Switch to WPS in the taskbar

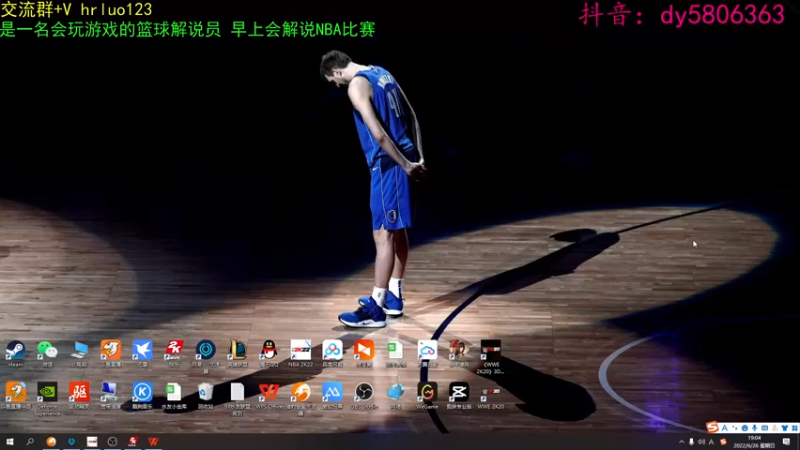[153, 441]
